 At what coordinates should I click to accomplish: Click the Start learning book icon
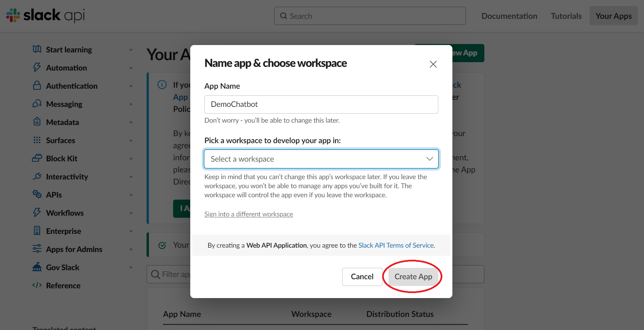point(37,49)
